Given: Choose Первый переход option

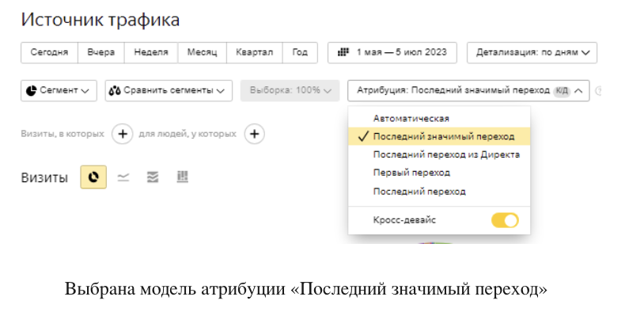Looking at the screenshot, I should coord(439,173).
